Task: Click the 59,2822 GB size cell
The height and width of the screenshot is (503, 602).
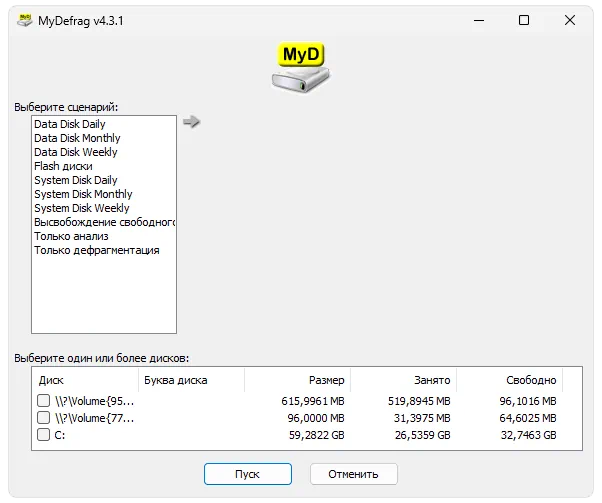Action: [317, 435]
